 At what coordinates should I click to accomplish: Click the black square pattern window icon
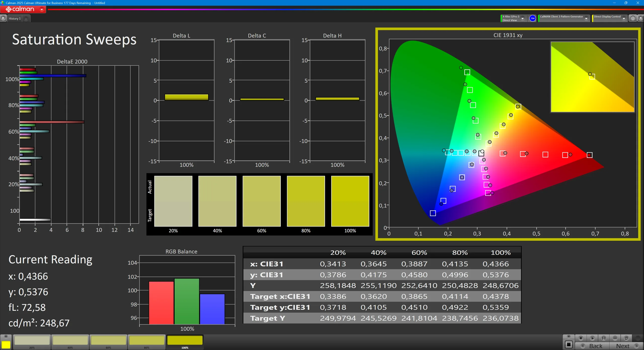pos(569,344)
